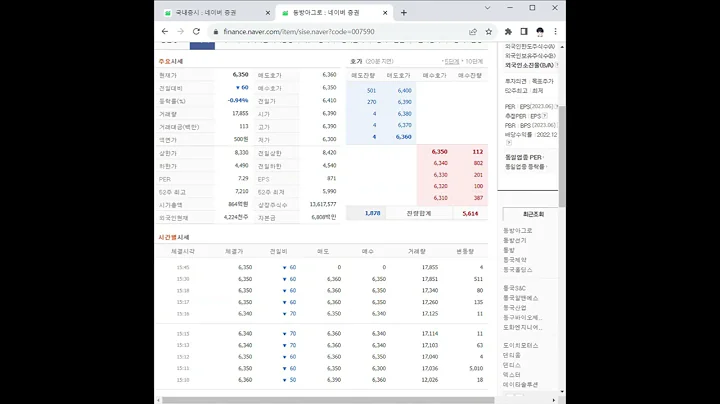Click the -0.94% change rate value
The width and height of the screenshot is (720, 404).
238,101
